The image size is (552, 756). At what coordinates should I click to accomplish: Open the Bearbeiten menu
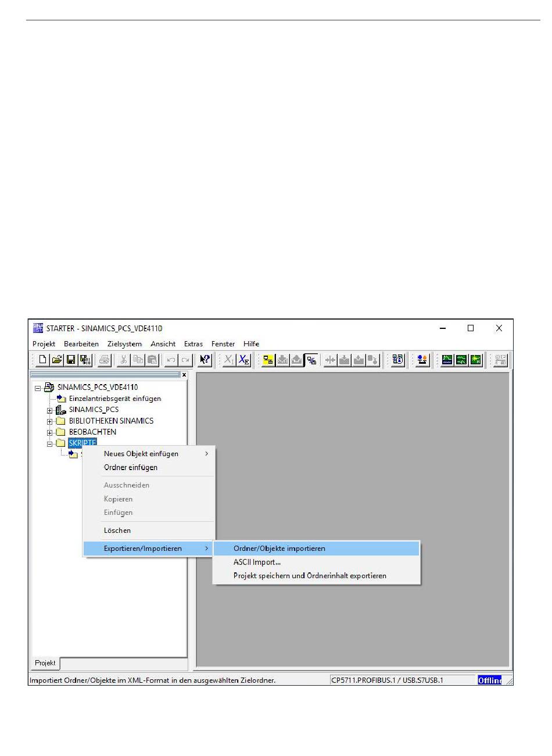[x=81, y=344]
